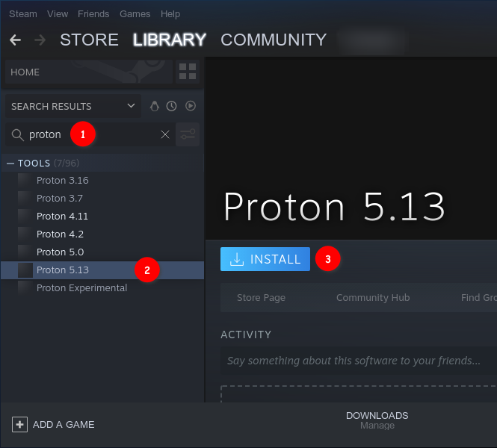This screenshot has width=497, height=448.
Task: Select Proton 3.7 in the list
Action: 102,198
